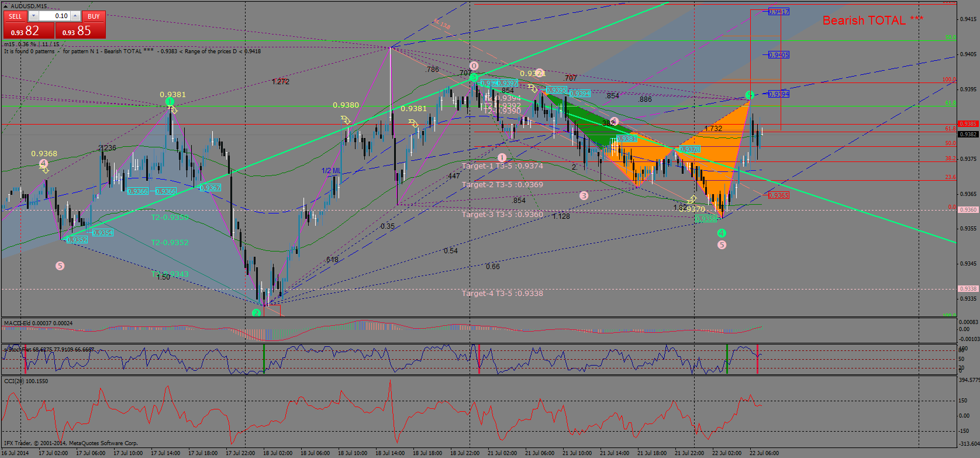
Task: Increase lot volume with the up arrow
Action: pyautogui.click(x=75, y=16)
